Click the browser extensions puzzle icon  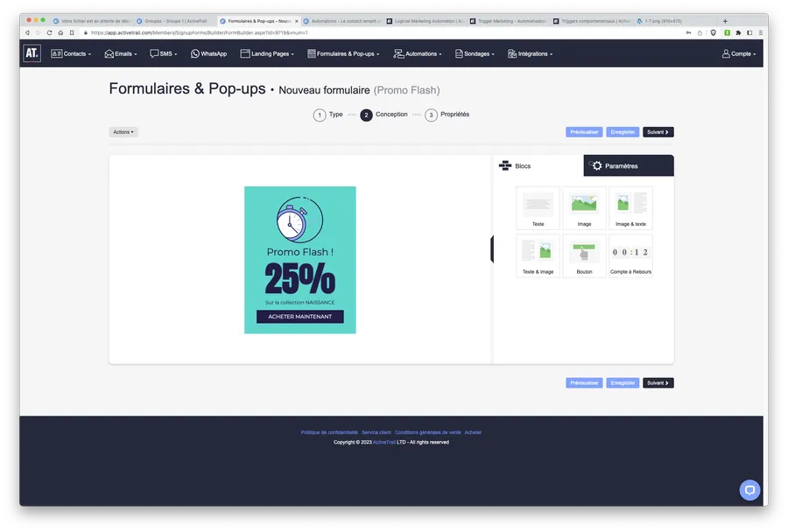click(x=738, y=32)
